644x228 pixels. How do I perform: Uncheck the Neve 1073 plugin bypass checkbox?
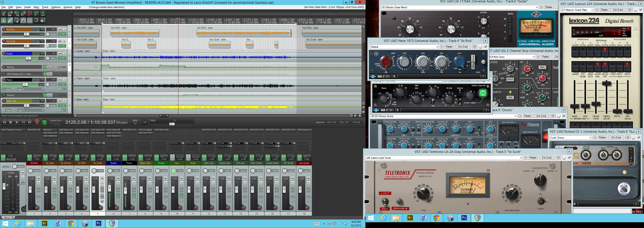click(x=485, y=47)
